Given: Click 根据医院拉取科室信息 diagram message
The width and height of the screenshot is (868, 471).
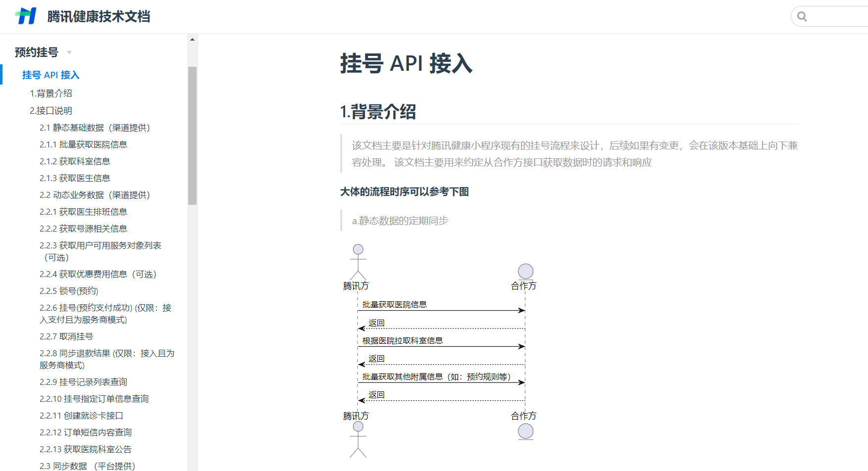Looking at the screenshot, I should [403, 340].
